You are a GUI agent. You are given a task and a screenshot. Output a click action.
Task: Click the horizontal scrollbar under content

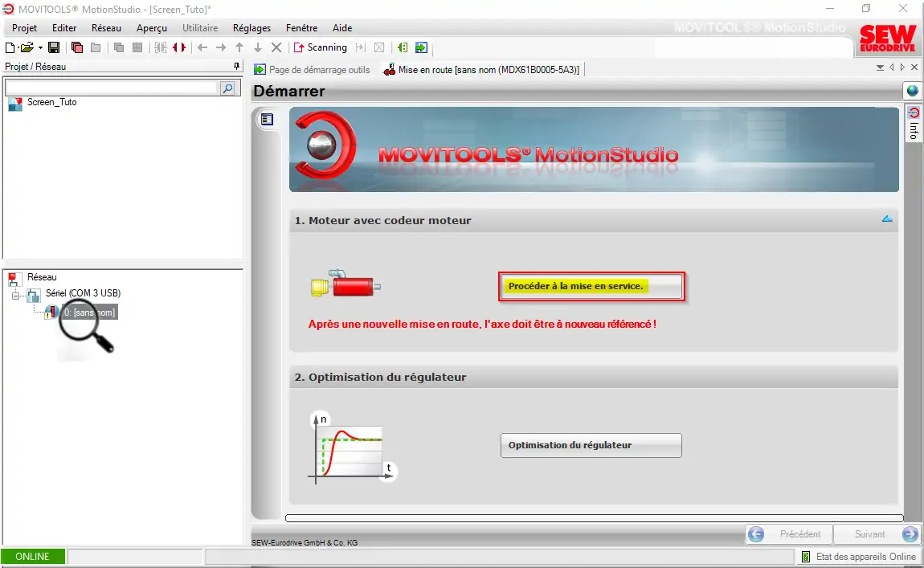594,518
